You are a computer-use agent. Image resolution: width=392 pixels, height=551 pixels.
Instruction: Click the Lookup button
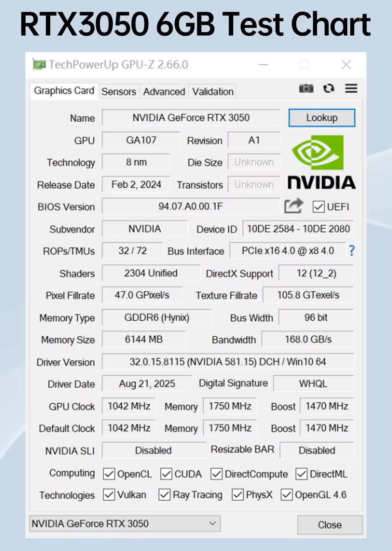[322, 118]
